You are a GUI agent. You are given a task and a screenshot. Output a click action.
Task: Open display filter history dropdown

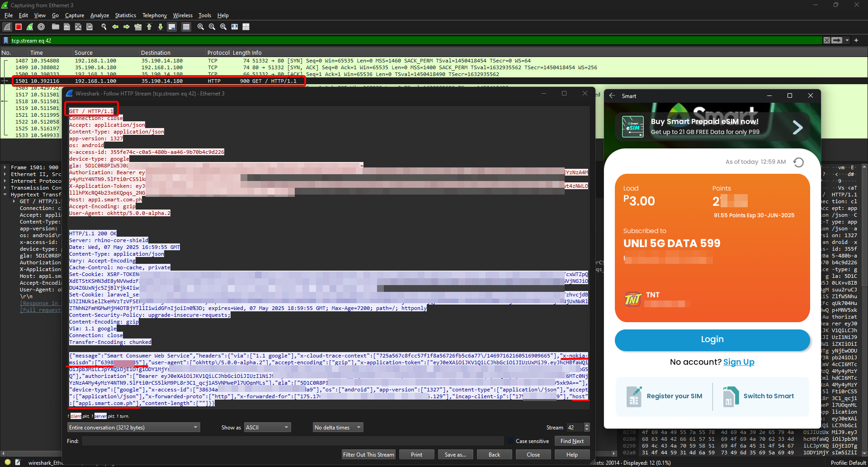[847, 40]
